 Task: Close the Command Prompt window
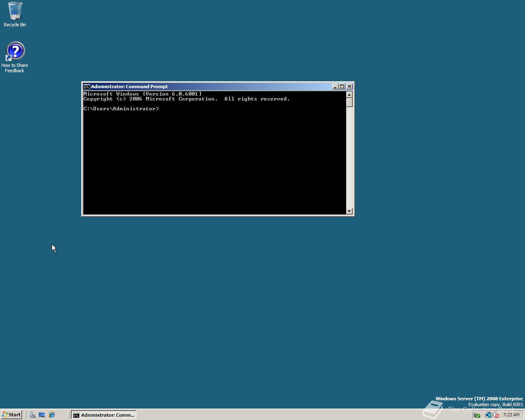coord(349,87)
